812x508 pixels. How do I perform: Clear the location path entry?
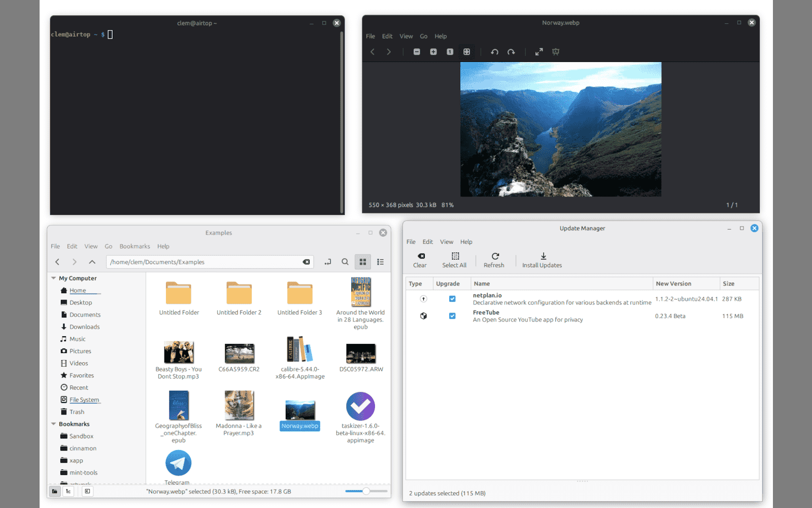[x=306, y=262]
